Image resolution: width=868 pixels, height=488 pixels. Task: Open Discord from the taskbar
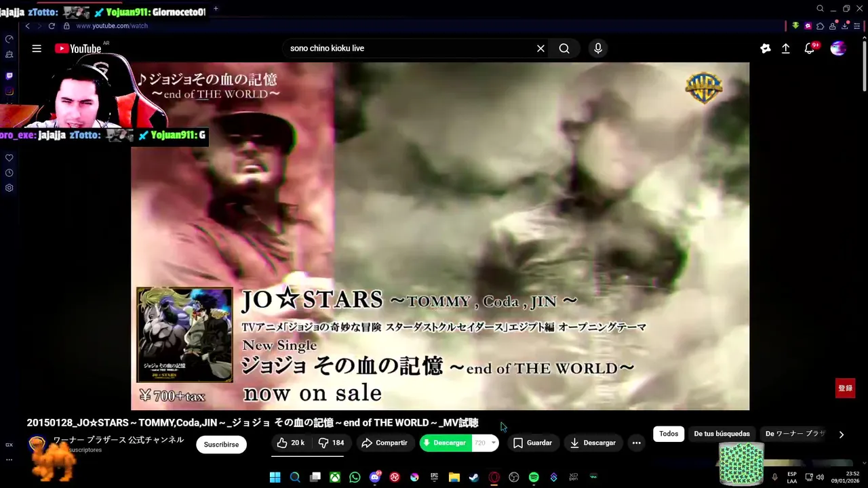pyautogui.click(x=375, y=477)
